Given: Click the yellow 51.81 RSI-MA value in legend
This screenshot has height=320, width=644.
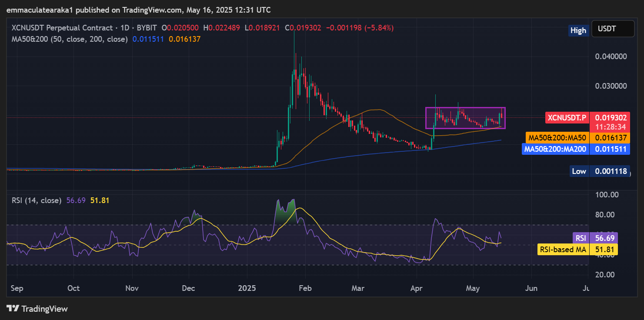Looking at the screenshot, I should (x=100, y=200).
